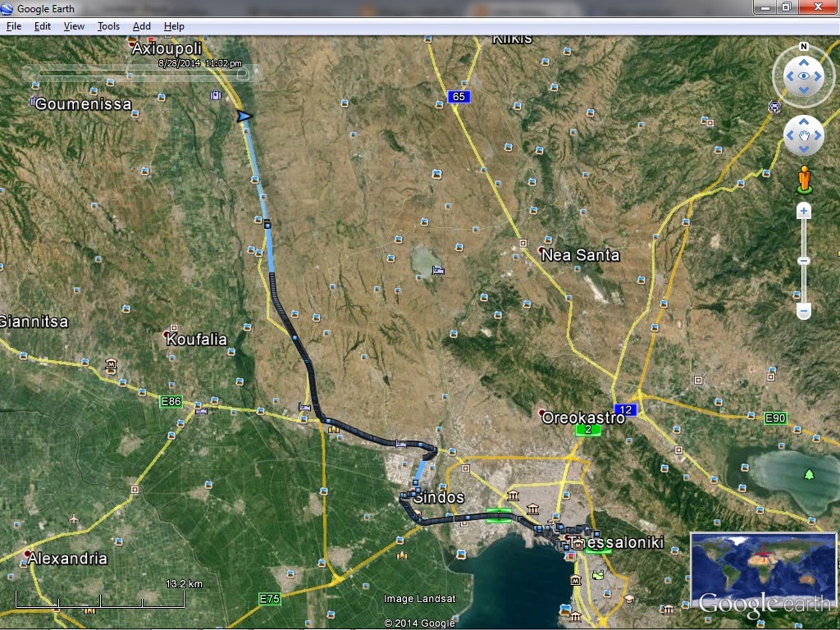Screen dimensions: 840x630
Task: Click the lodging bed icon by small lake
Action: 438,270
